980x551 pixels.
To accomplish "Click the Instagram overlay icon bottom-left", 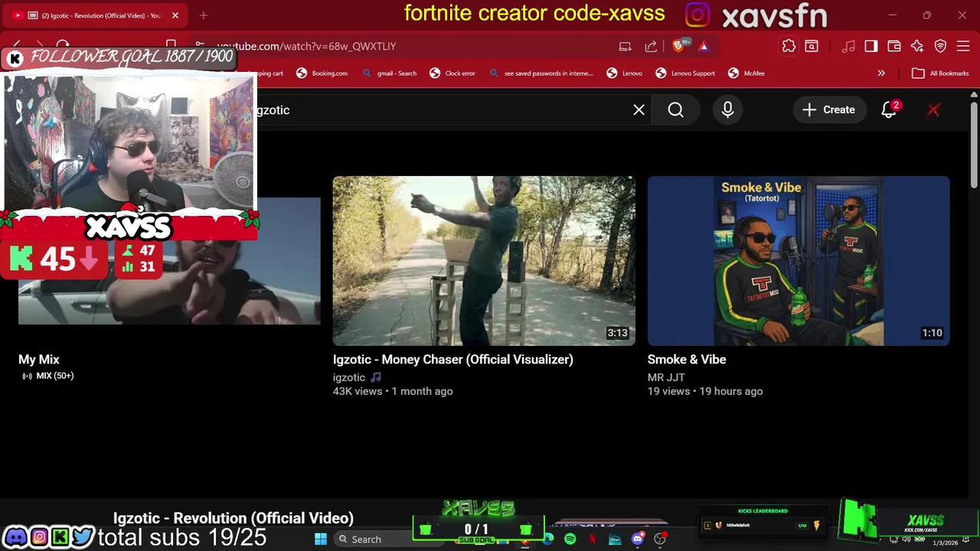I will coord(38,536).
